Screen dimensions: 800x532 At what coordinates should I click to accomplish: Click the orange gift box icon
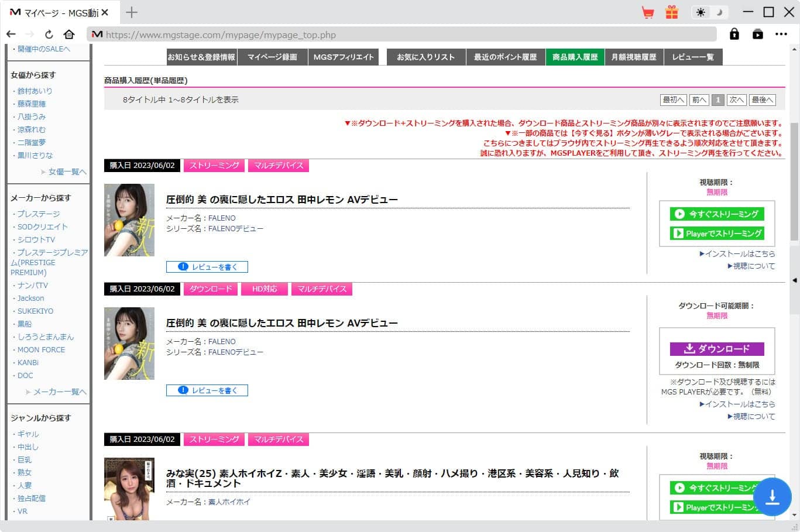[672, 12]
